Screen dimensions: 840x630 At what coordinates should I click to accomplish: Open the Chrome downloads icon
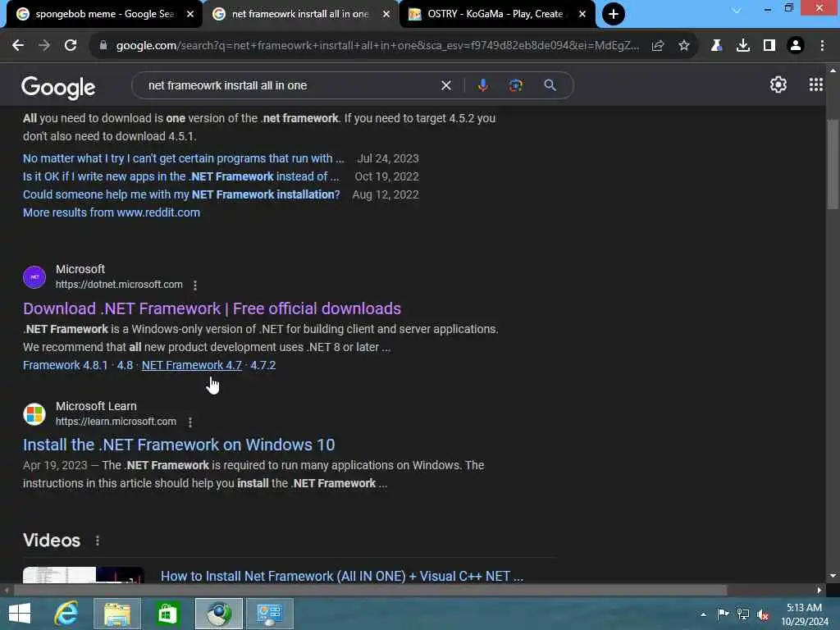[x=742, y=46]
